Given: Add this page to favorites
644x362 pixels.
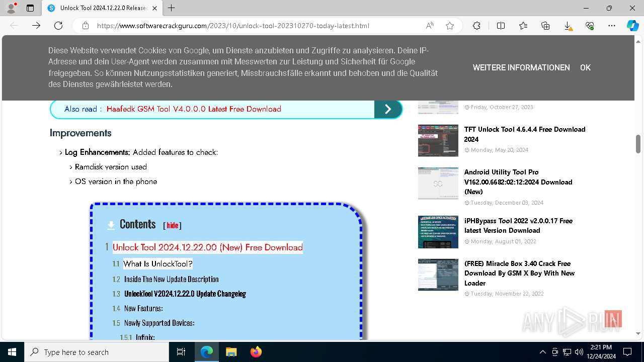Looking at the screenshot, I should [x=450, y=26].
